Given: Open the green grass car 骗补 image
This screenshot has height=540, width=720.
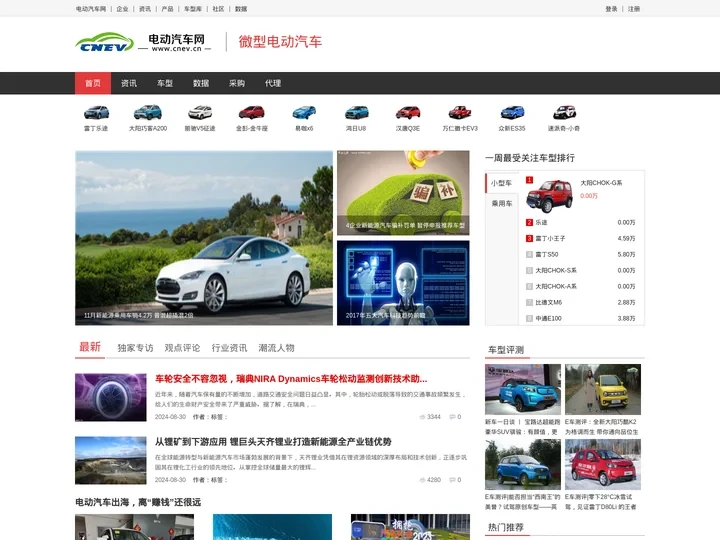Looking at the screenshot, I should (403, 193).
